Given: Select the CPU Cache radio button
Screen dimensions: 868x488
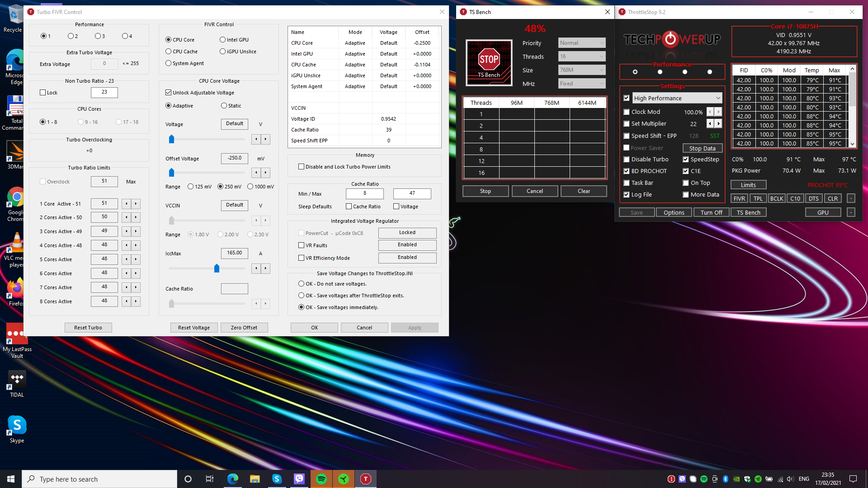Looking at the screenshot, I should click(x=168, y=52).
